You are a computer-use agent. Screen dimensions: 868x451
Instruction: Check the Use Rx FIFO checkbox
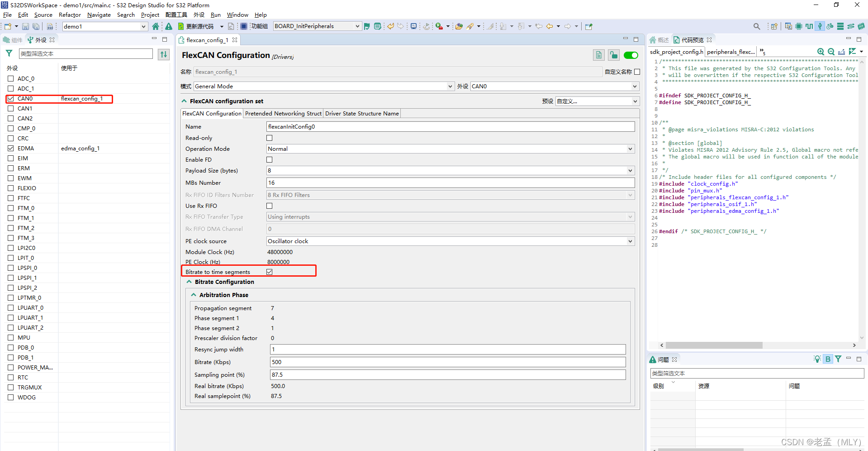click(x=270, y=206)
